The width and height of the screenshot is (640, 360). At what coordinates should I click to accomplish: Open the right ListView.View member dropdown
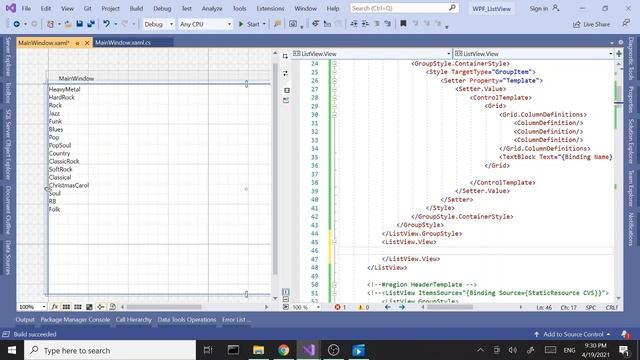tap(534, 53)
